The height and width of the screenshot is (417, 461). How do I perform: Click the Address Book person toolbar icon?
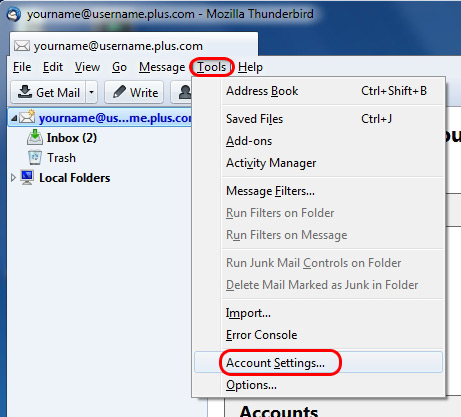[x=185, y=92]
